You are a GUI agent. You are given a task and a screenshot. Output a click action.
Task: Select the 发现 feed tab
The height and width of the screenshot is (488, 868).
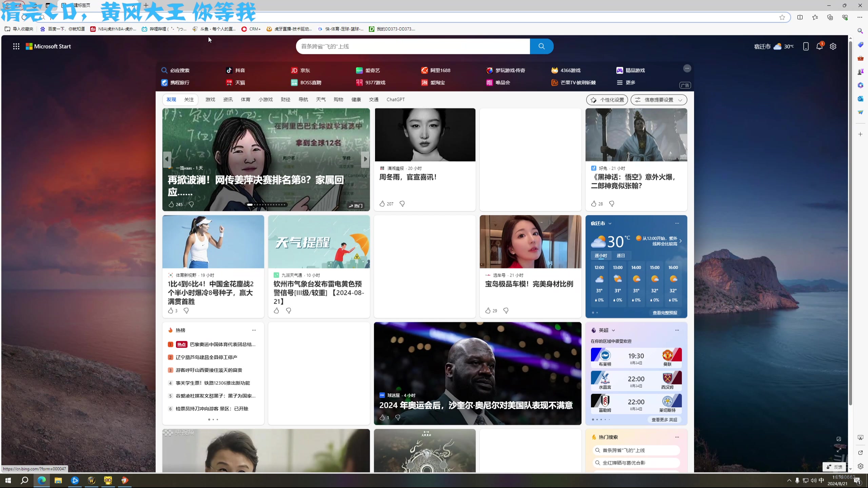pos(171,100)
